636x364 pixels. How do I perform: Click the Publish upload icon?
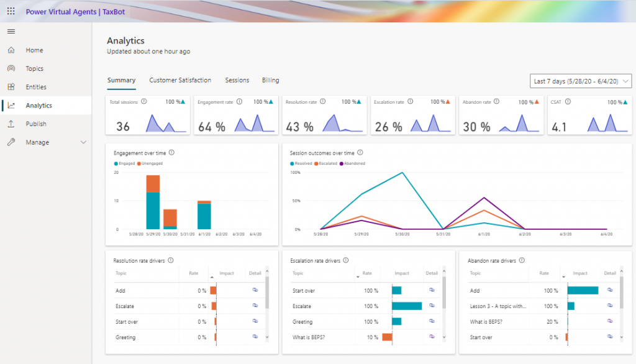click(x=11, y=124)
